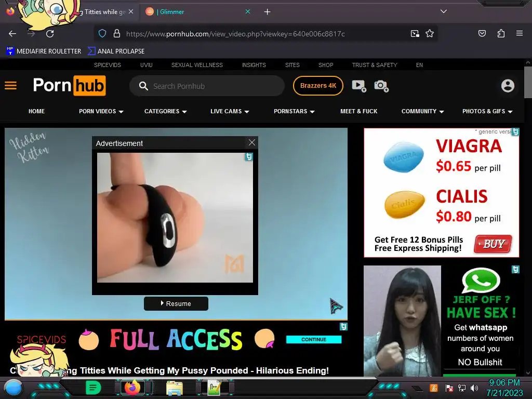Open the Sexual Wellness top link
Screen dimensions: 532x399
197,65
